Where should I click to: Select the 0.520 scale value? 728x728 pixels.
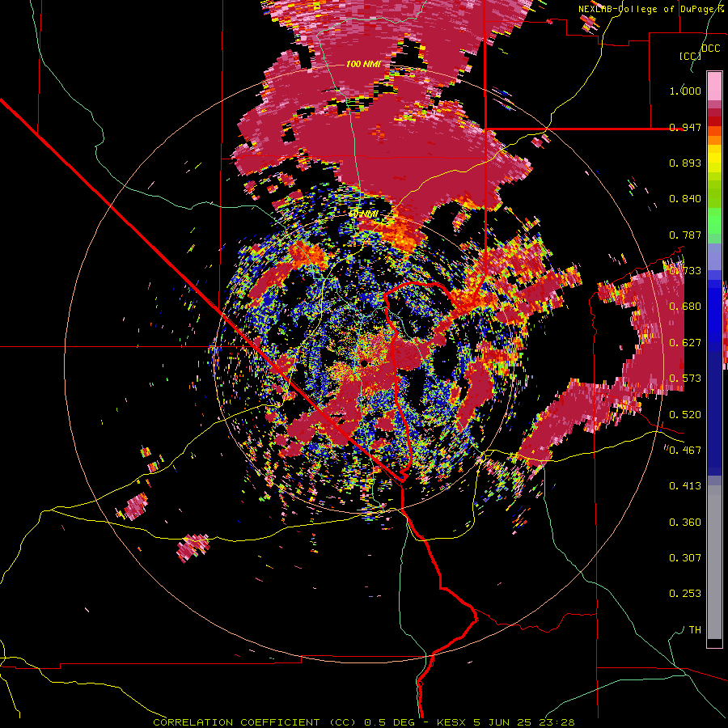click(x=685, y=415)
